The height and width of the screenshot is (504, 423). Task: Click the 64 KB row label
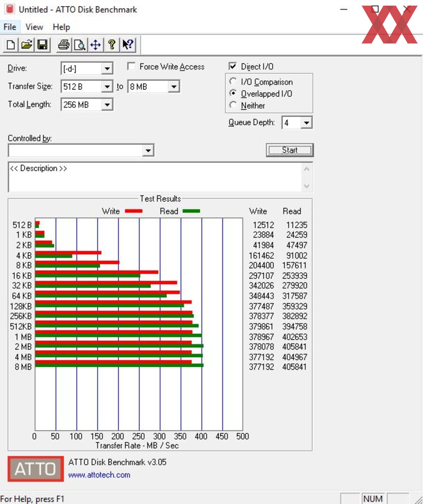point(22,296)
